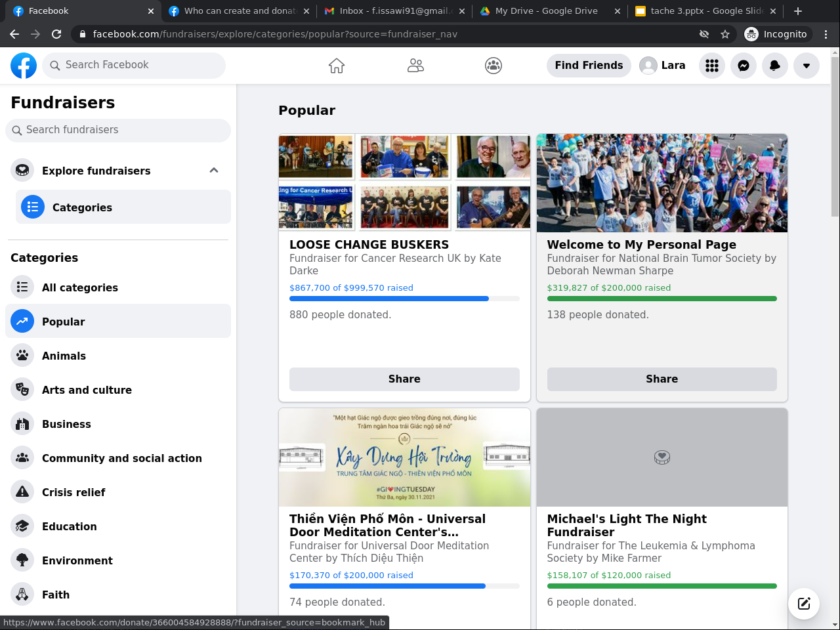Share the Welcome to My Personal Page fundraiser
Image resolution: width=840 pixels, height=630 pixels.
pyautogui.click(x=662, y=379)
